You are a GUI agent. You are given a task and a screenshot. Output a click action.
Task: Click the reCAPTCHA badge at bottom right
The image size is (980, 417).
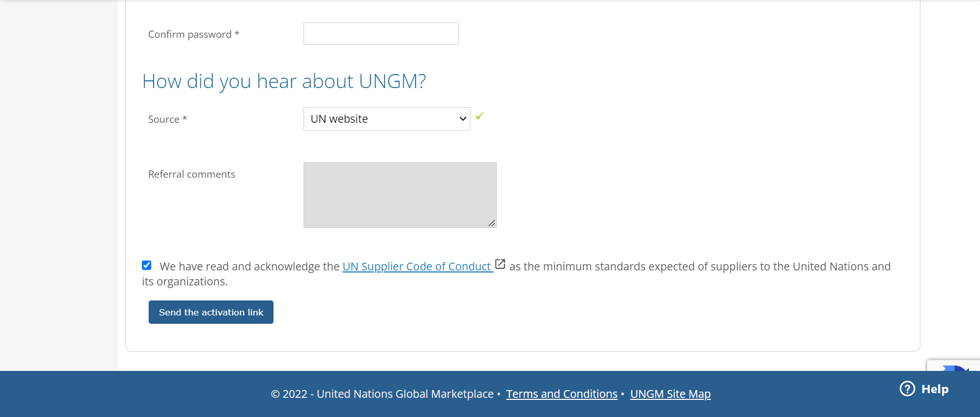click(x=954, y=366)
